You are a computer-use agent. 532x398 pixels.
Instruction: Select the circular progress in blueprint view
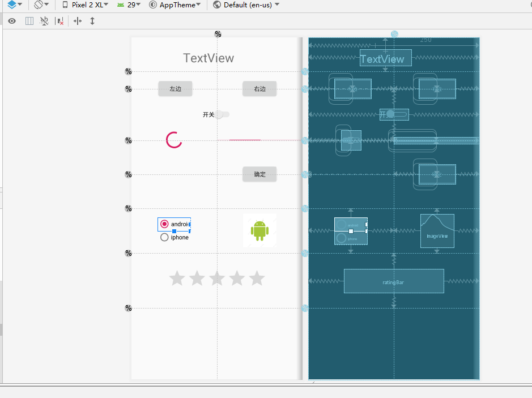click(351, 140)
